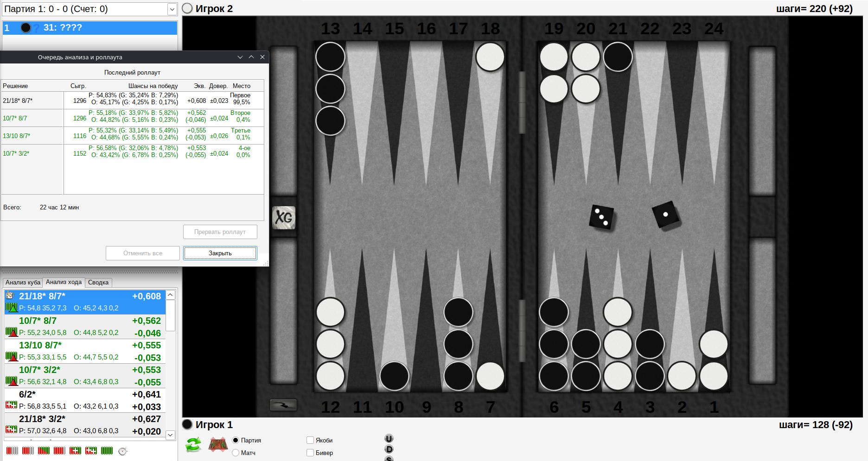Screen dimensions: 868x461
Task: Click the round D button
Action: click(x=389, y=449)
